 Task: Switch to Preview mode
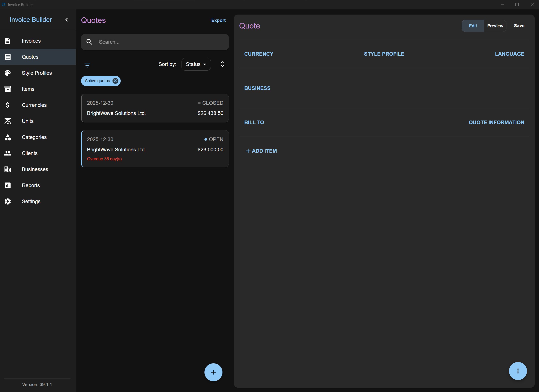click(x=495, y=26)
